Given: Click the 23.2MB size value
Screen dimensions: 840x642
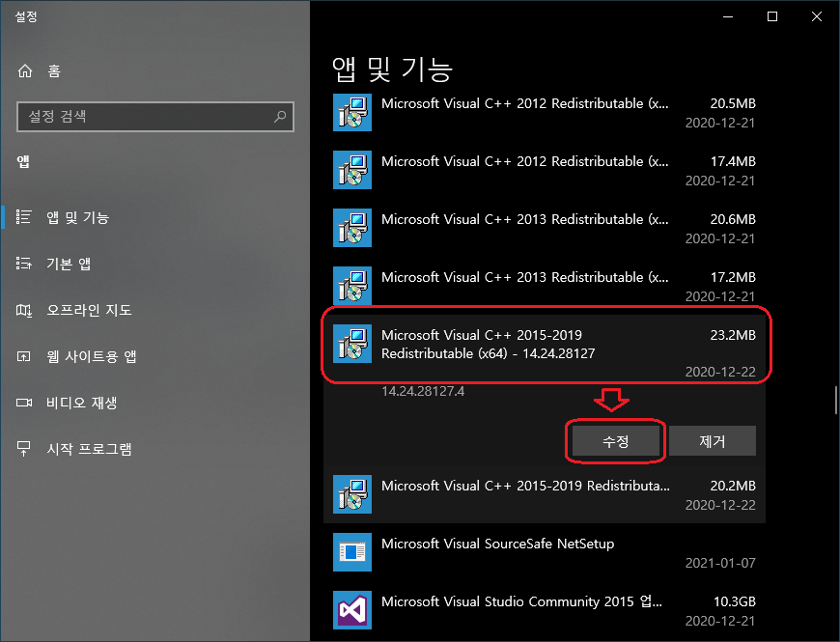Looking at the screenshot, I should point(733,335).
